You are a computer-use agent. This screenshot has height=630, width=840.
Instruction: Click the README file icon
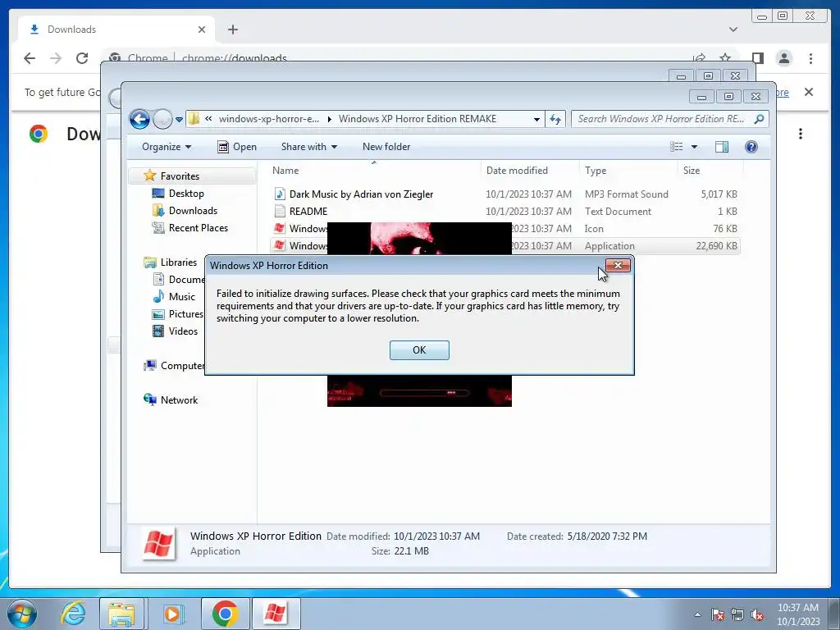[x=279, y=211]
